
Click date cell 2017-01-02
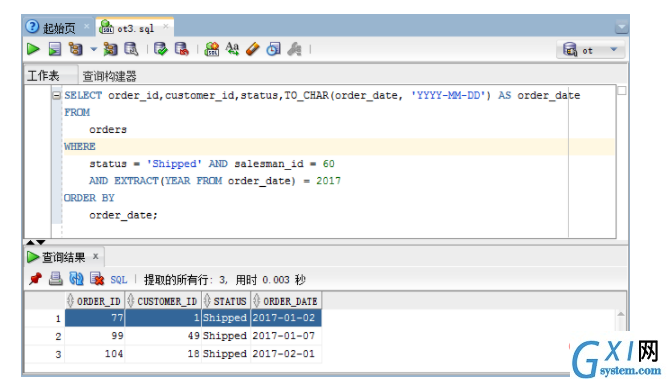286,318
